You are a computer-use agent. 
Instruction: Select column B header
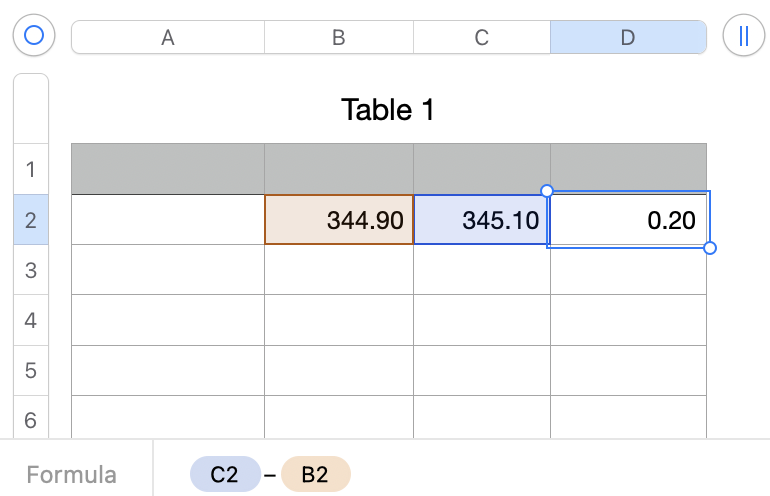click(339, 38)
